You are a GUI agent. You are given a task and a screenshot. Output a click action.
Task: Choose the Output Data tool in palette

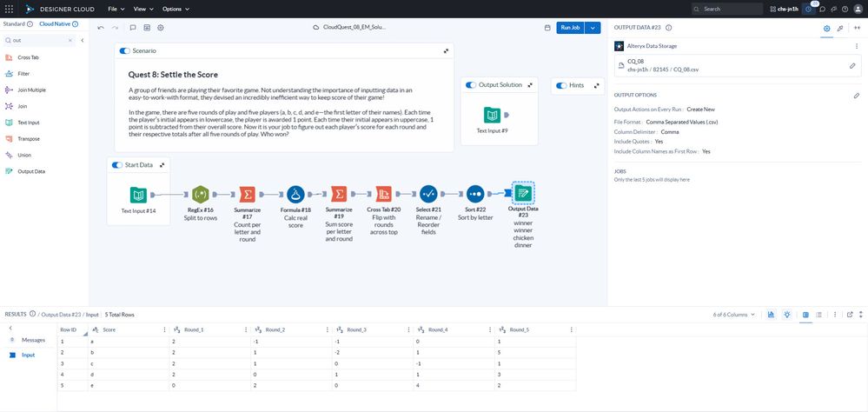(x=31, y=171)
